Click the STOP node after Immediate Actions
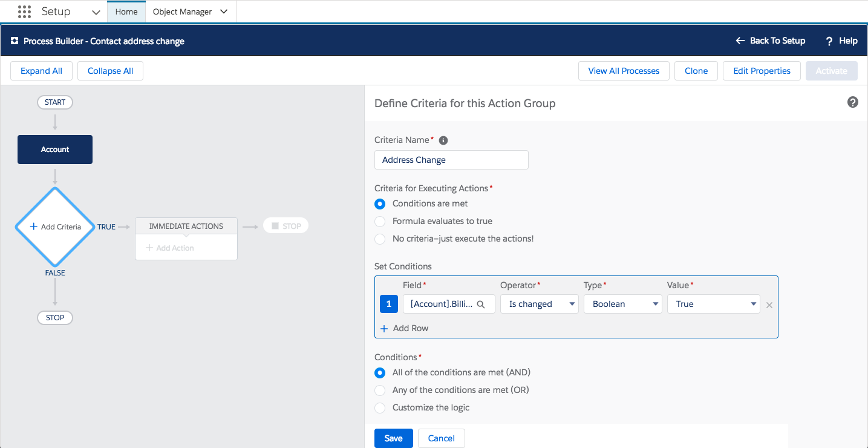This screenshot has width=868, height=448. pos(286,226)
